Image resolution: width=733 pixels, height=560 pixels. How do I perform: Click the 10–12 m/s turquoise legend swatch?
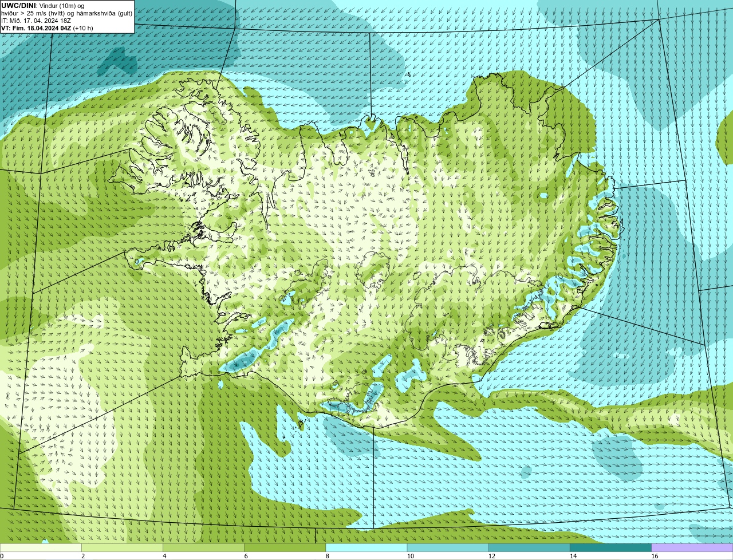tap(448, 548)
